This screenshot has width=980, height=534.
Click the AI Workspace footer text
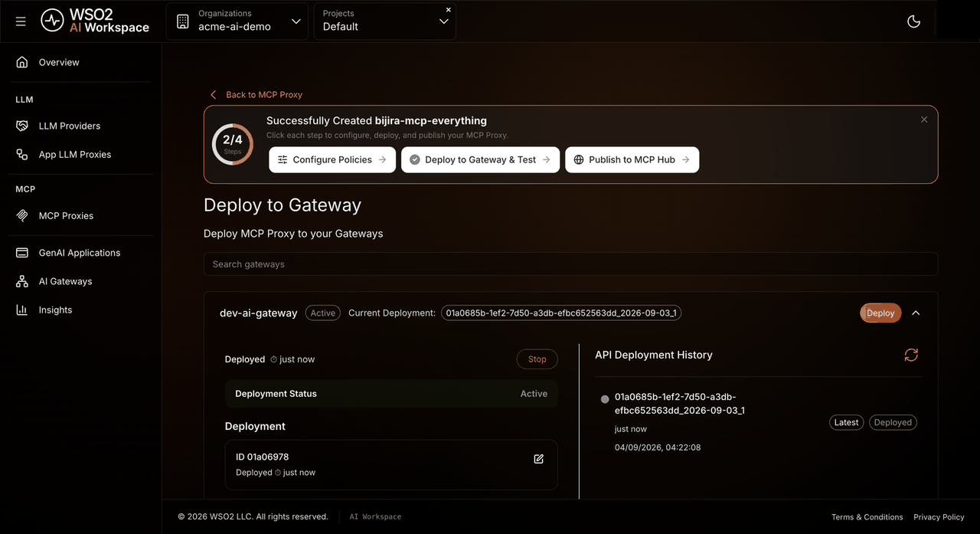375,516
